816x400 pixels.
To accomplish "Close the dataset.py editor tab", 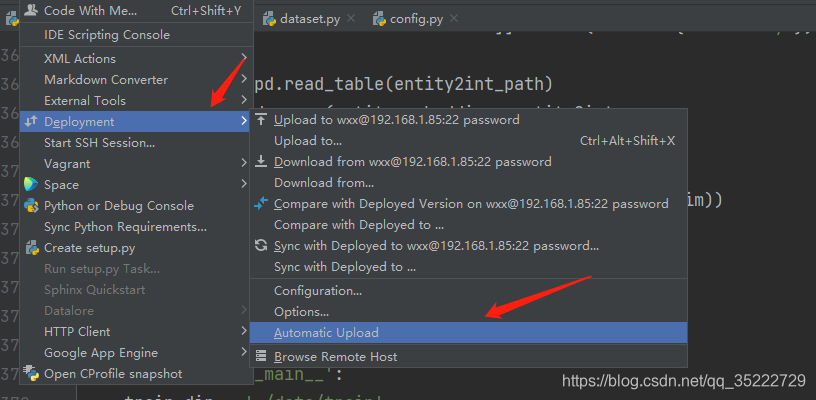I will [x=351, y=19].
